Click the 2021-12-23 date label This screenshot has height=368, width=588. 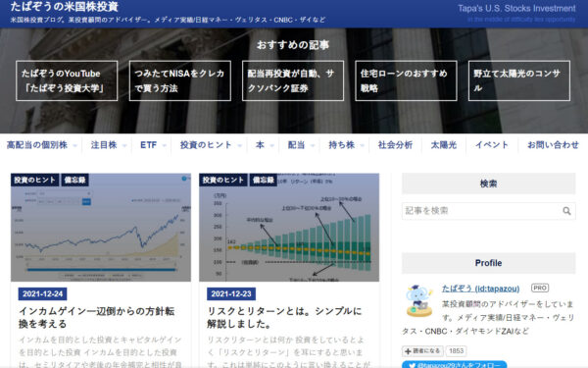click(231, 294)
